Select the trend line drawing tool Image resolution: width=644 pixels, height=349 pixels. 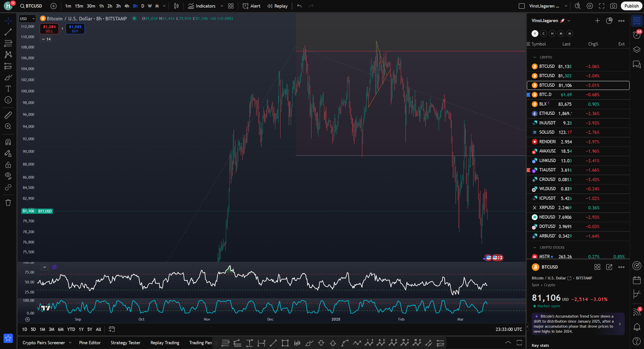[8, 32]
